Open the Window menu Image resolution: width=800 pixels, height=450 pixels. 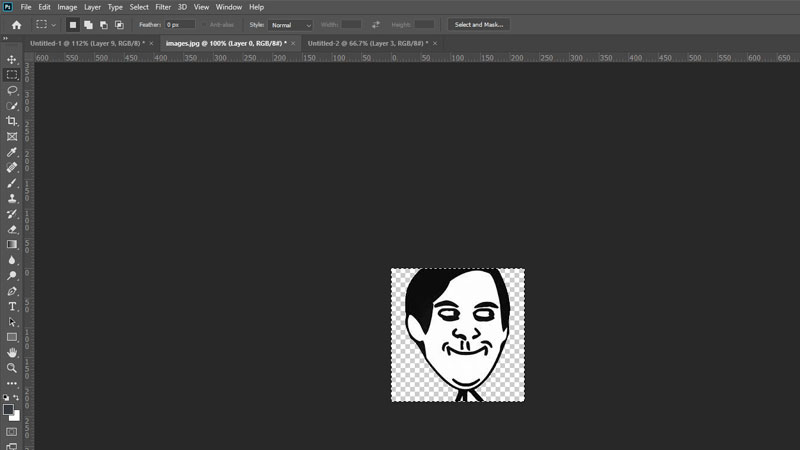tap(229, 7)
